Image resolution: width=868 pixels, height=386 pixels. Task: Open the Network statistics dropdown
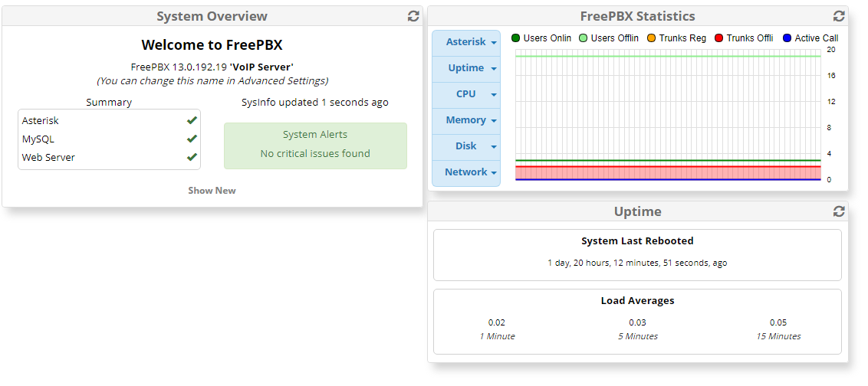pyautogui.click(x=466, y=172)
